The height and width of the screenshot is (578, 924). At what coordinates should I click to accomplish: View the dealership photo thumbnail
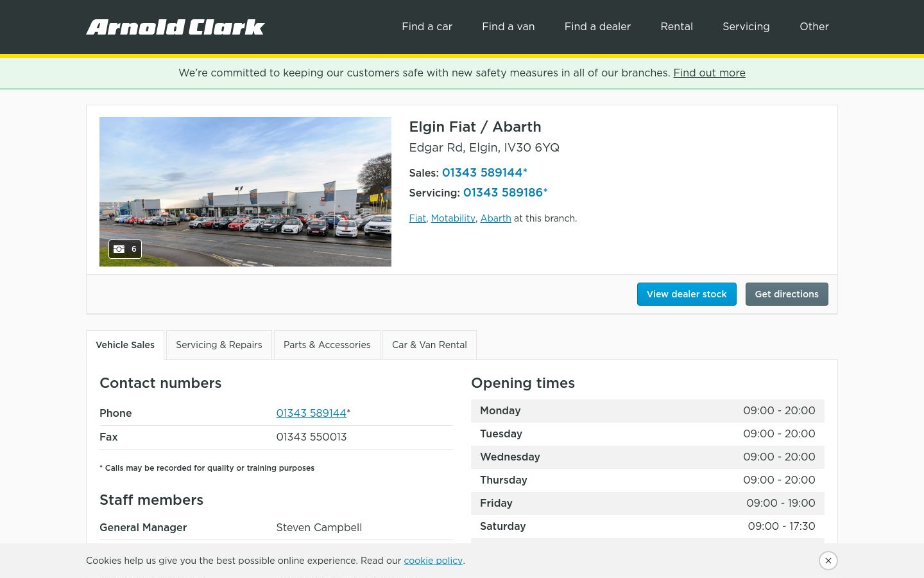[x=245, y=191]
